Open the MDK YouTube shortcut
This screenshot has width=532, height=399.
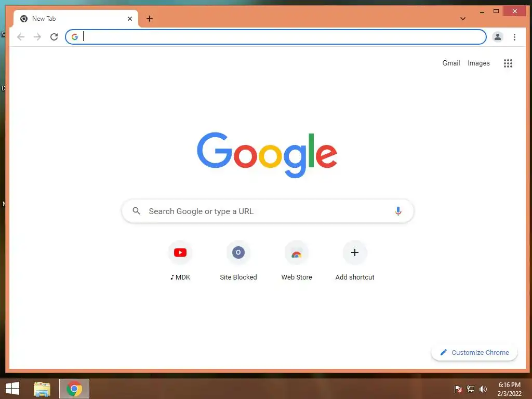[x=180, y=252]
